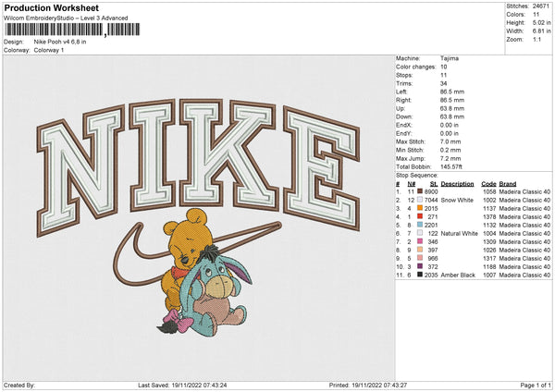
Task: Click the 'Brand' column header
Action: click(x=508, y=184)
